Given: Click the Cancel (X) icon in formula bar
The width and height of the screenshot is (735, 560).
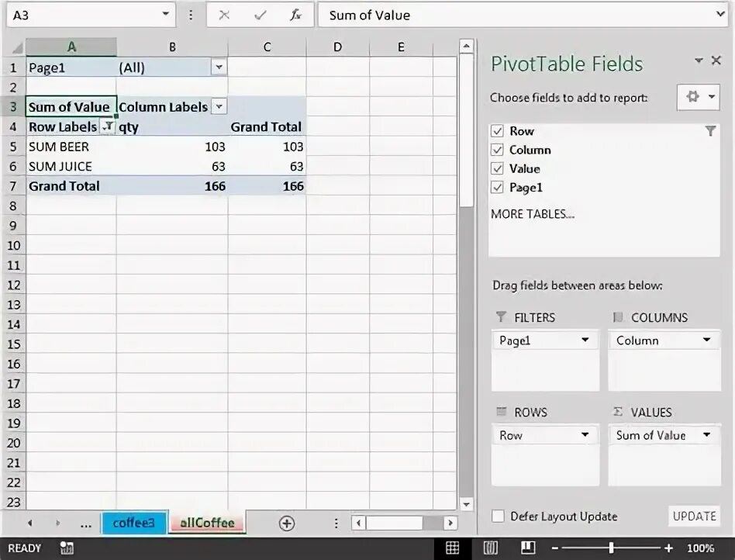Looking at the screenshot, I should click(x=223, y=14).
